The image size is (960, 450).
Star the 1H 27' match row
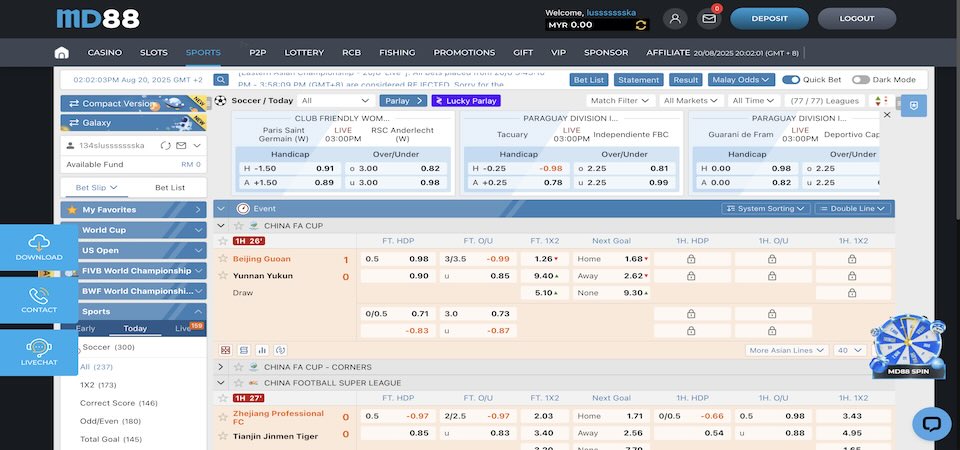(223, 398)
